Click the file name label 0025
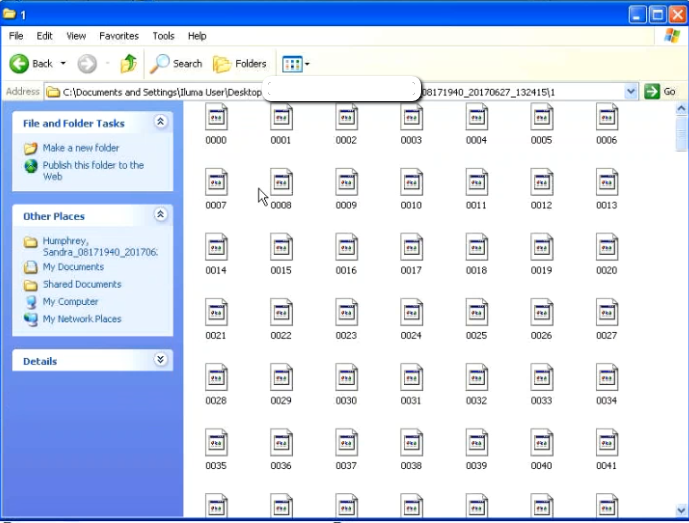 click(477, 336)
